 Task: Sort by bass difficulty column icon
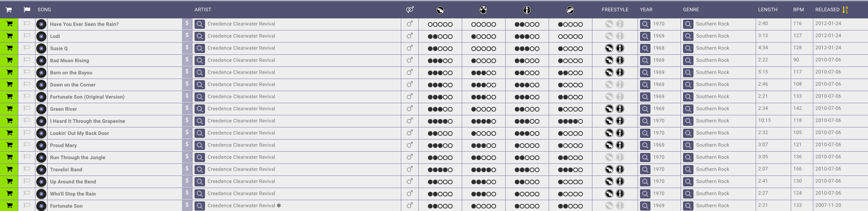570,10
